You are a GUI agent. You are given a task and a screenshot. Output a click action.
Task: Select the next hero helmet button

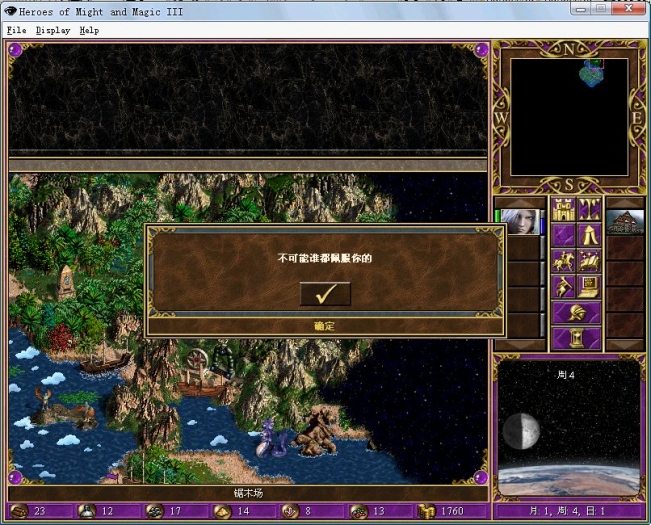(576, 312)
